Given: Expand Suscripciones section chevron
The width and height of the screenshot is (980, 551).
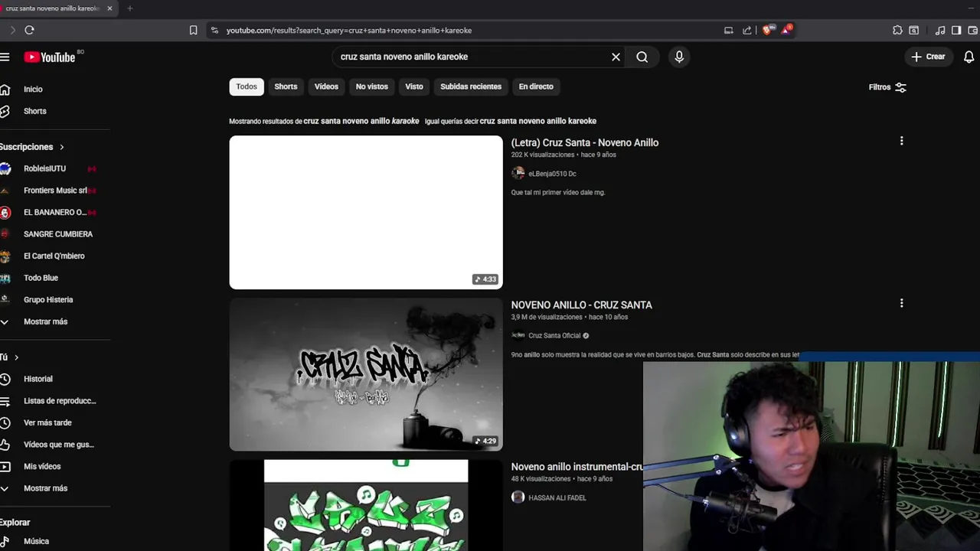Looking at the screenshot, I should click(62, 147).
